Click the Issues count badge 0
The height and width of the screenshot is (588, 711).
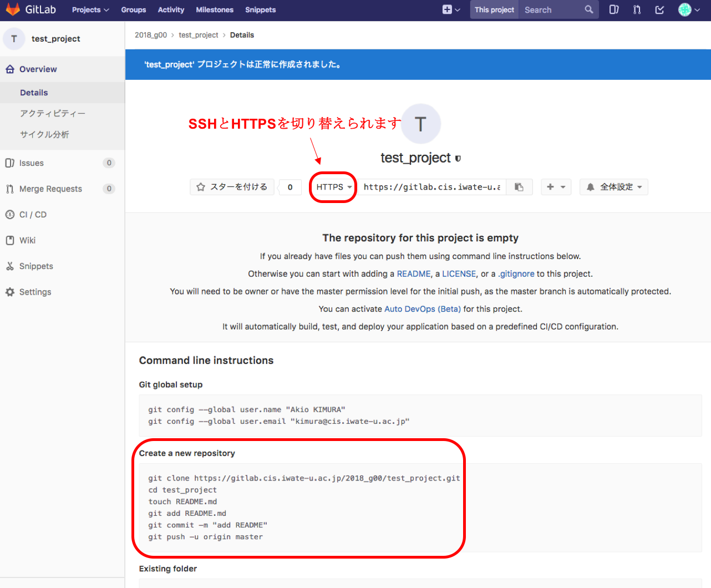tap(109, 163)
